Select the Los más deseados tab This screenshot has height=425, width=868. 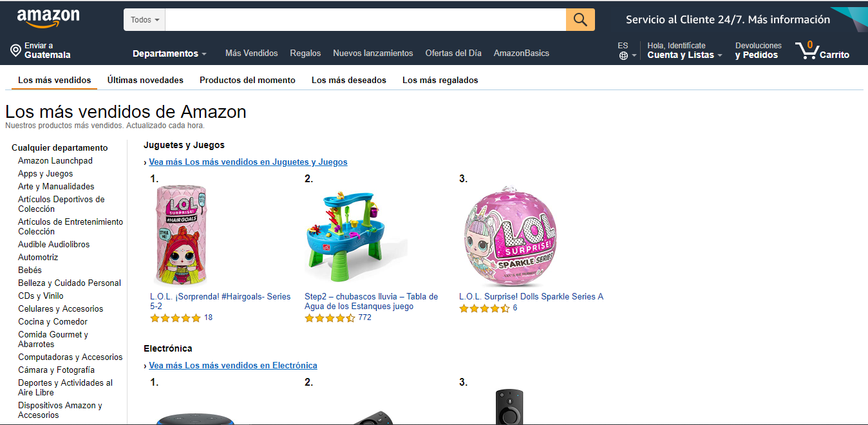pos(349,80)
